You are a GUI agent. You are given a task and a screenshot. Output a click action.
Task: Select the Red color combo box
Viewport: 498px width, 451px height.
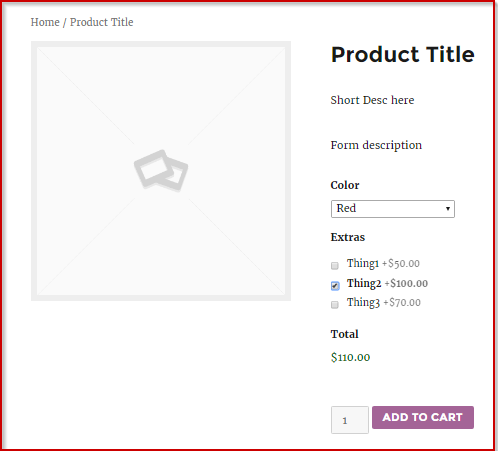[x=393, y=209]
